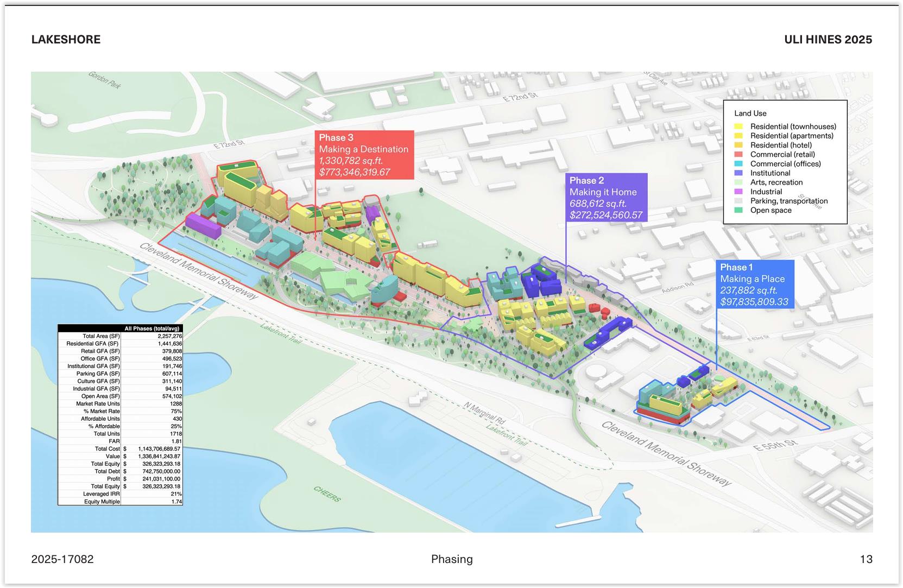Click the Residential (townhouses) legend color swatch
This screenshot has width=903, height=588.
[738, 127]
